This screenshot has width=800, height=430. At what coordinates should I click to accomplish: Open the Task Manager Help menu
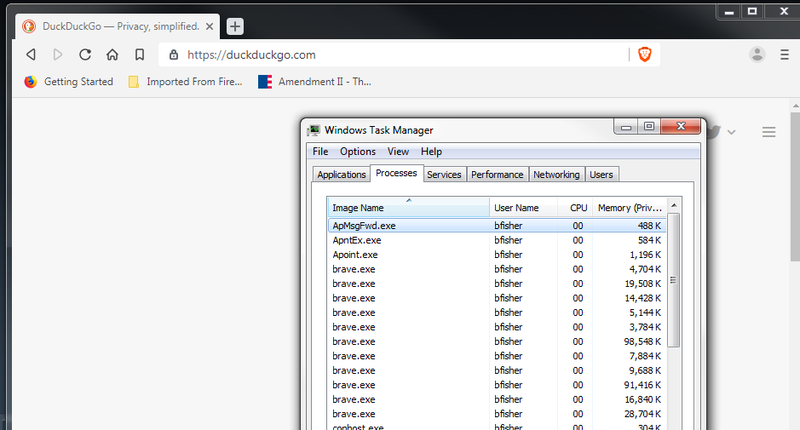(431, 151)
